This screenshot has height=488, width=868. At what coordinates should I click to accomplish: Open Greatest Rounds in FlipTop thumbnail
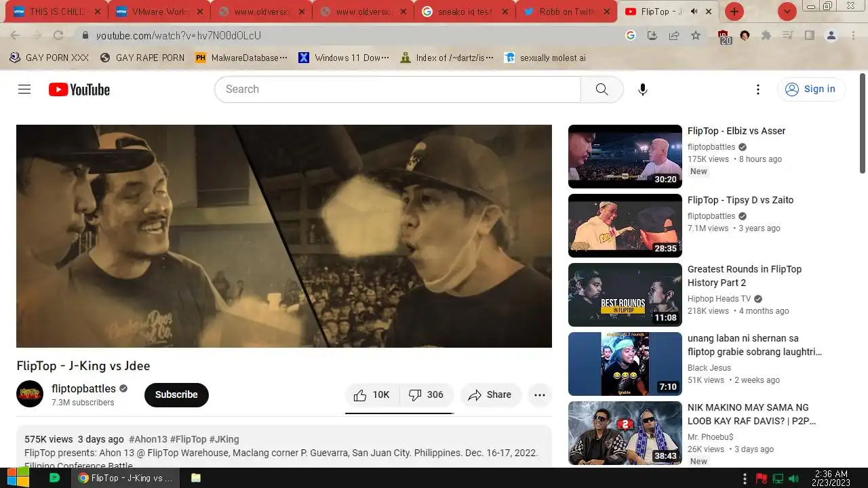pos(625,295)
